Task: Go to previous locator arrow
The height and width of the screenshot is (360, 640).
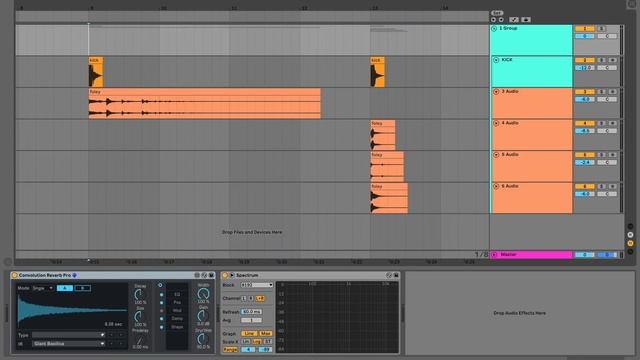Action: 493,20
